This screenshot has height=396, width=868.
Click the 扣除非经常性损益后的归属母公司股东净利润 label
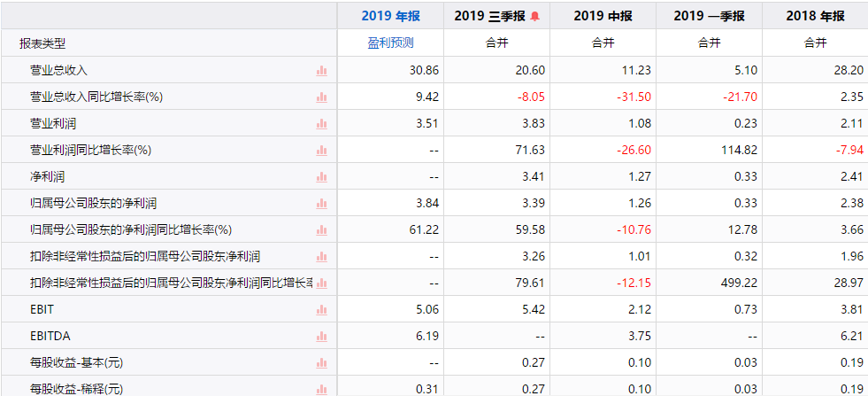145,257
